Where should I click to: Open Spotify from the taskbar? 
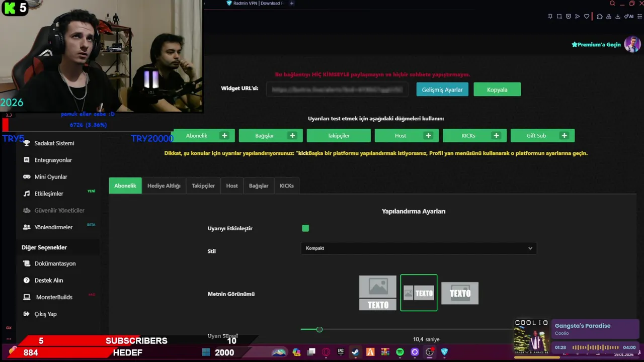[x=400, y=352]
